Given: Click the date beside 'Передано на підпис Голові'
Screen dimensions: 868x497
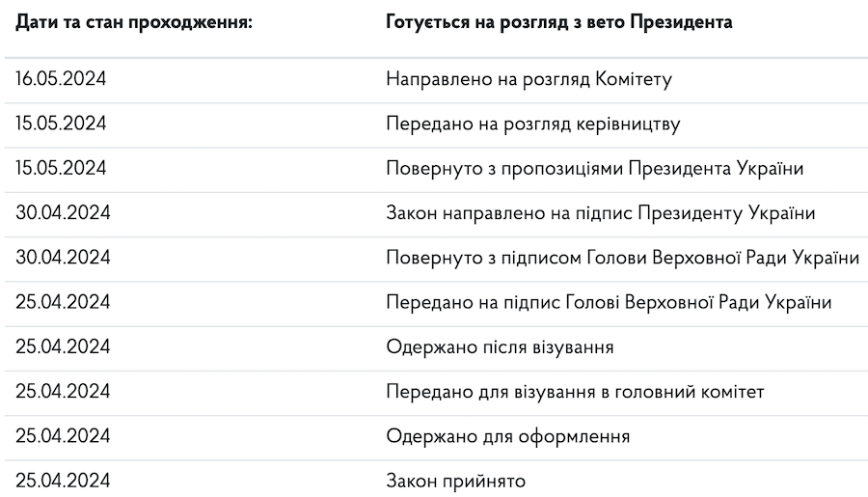Looking at the screenshot, I should pos(61,302).
